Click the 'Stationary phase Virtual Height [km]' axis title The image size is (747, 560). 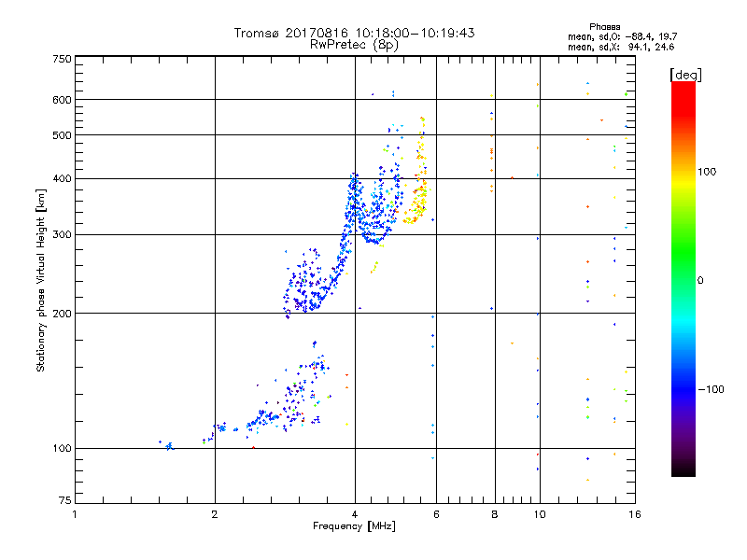coord(41,280)
